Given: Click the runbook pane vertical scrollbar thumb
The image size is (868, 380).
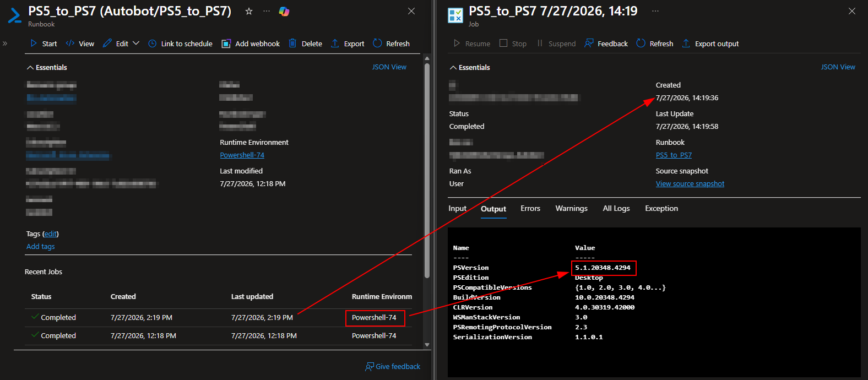Looking at the screenshot, I should [427, 171].
